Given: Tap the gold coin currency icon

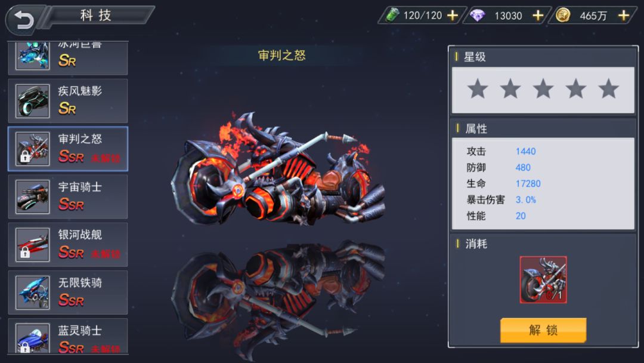Looking at the screenshot, I should tap(563, 16).
